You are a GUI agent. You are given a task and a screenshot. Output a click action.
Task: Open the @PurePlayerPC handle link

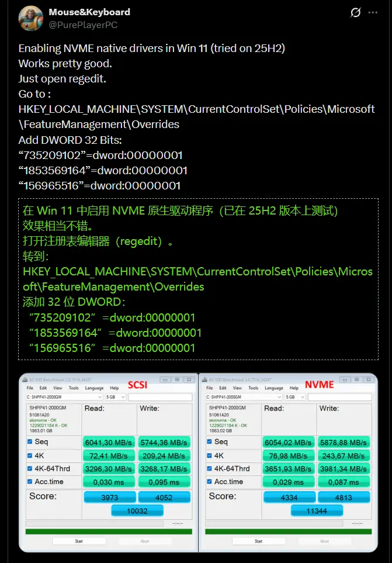(83, 25)
